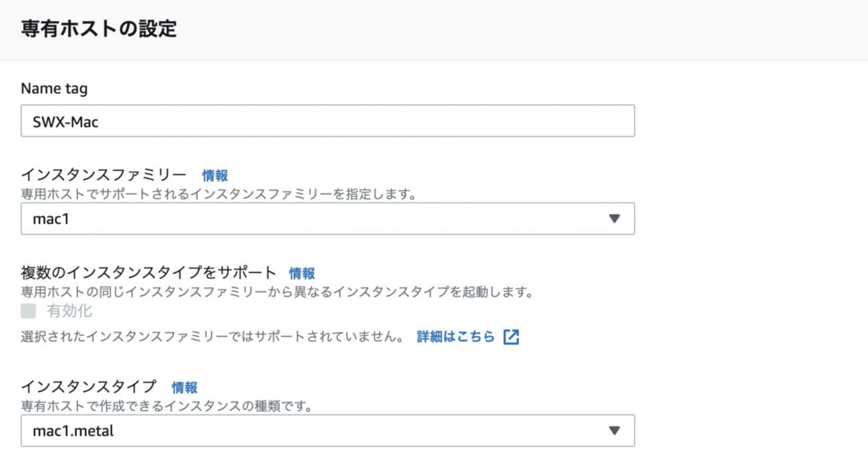
Task: Click the 有効化 checkbox label text
Action: 69,311
